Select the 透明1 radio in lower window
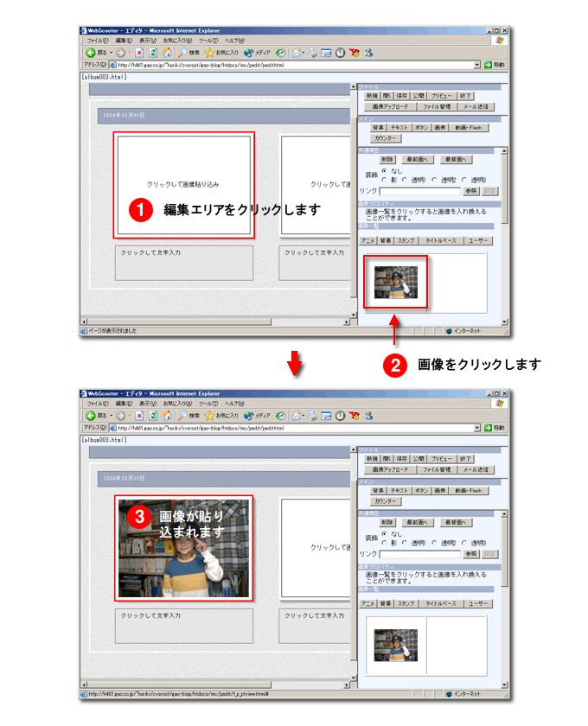588x726 pixels. [405, 543]
